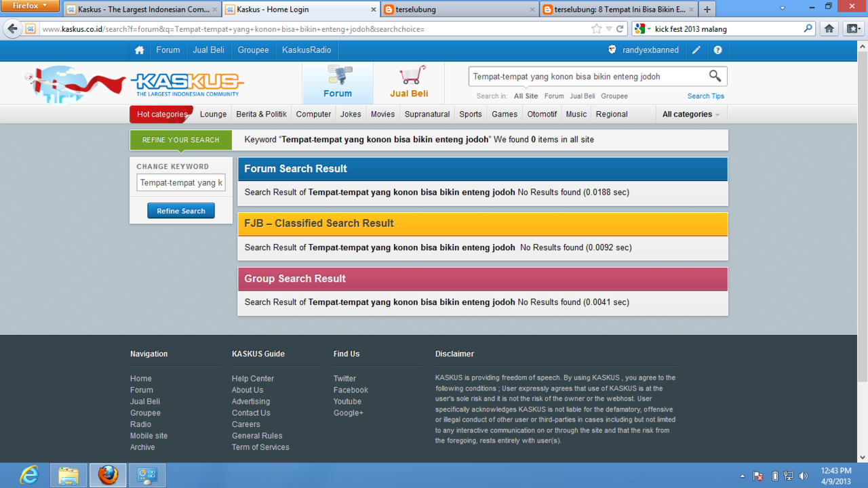The height and width of the screenshot is (488, 868).
Task: Open the Twitter footer link
Action: coord(344,379)
